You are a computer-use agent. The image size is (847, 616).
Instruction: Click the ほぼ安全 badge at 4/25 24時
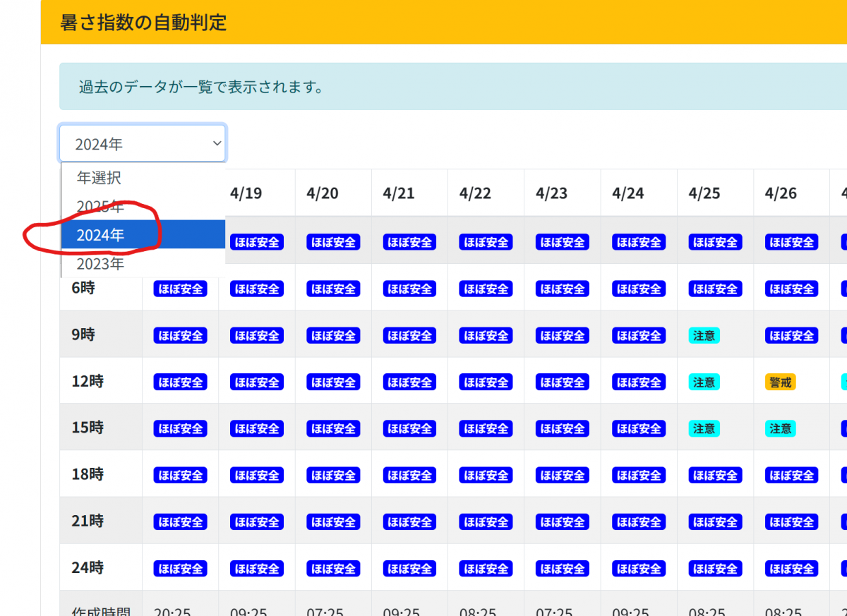[715, 568]
